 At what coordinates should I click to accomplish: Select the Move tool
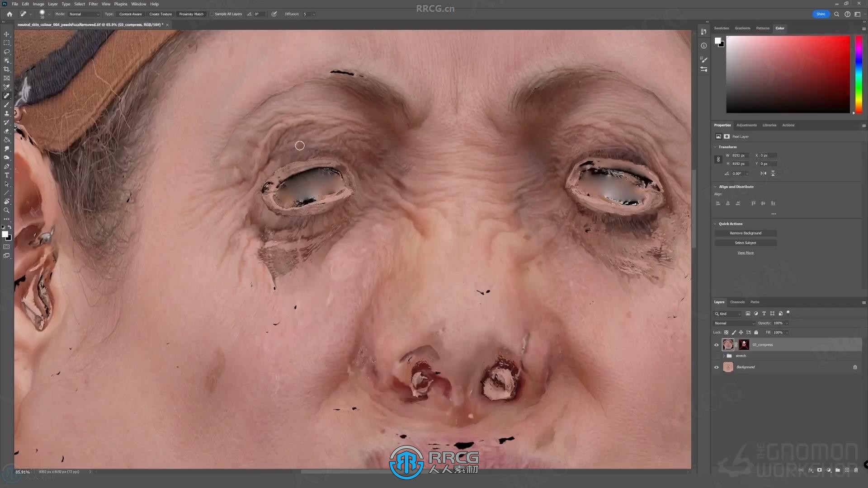pyautogui.click(x=6, y=34)
